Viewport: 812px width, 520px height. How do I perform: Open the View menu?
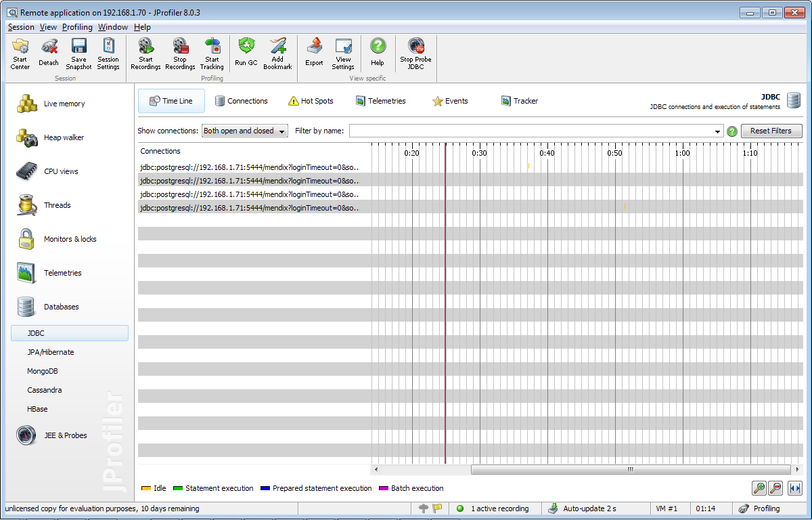48,27
